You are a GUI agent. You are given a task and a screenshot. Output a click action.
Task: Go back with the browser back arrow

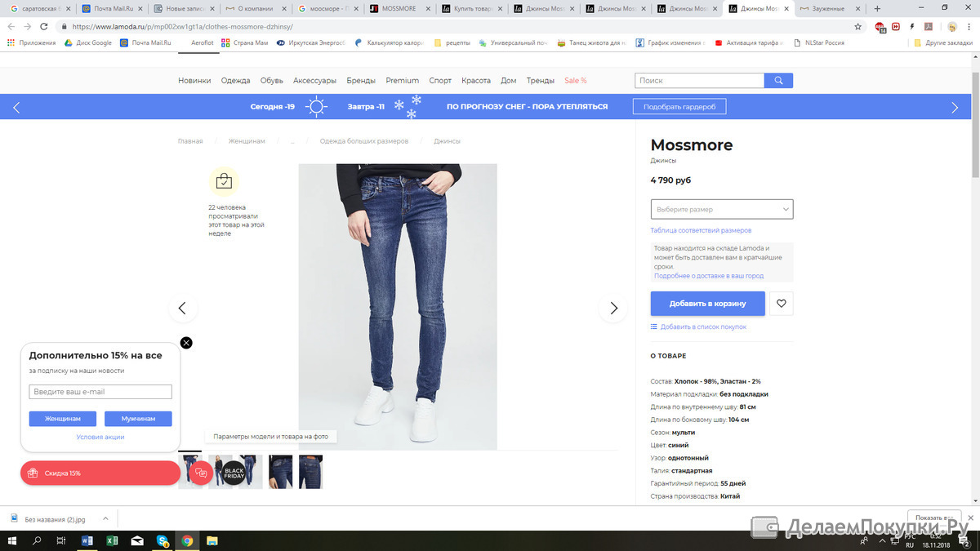[x=11, y=26]
